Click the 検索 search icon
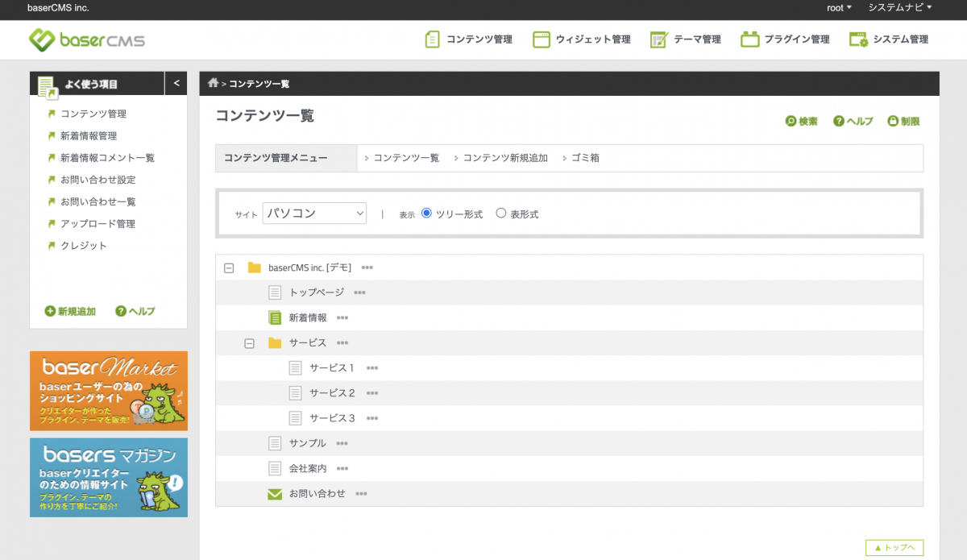967x560 pixels. 791,122
